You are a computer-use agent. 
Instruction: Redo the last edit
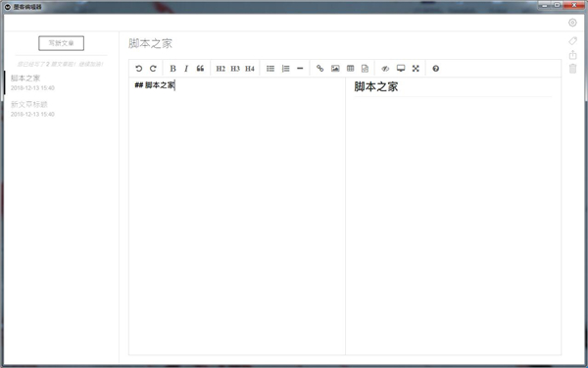tap(153, 69)
